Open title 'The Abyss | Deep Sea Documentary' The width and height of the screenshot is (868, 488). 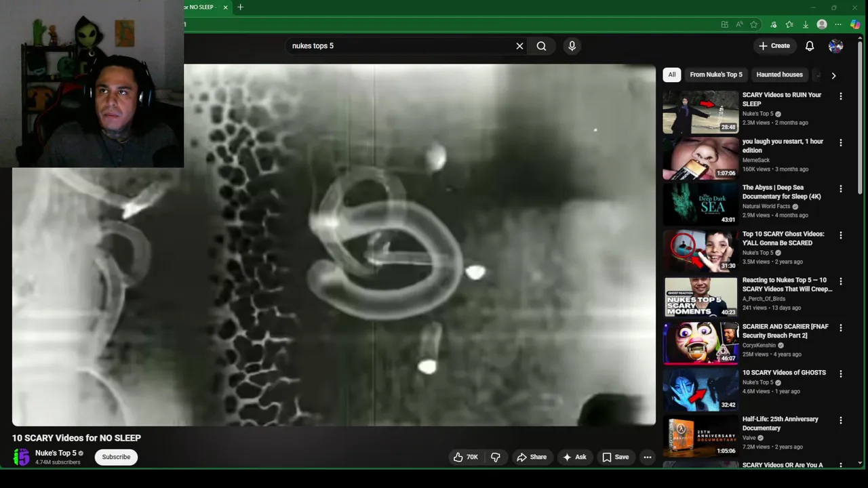pyautogui.click(x=782, y=192)
